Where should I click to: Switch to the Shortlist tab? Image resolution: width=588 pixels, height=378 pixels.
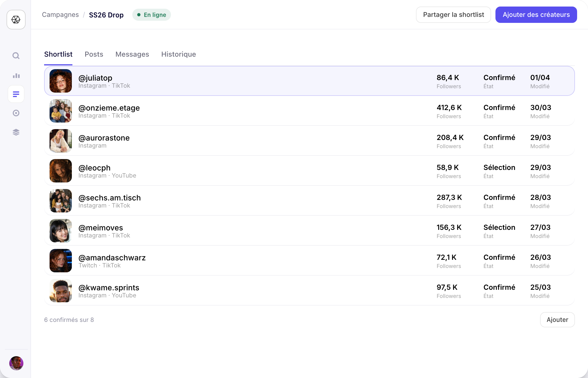58,54
